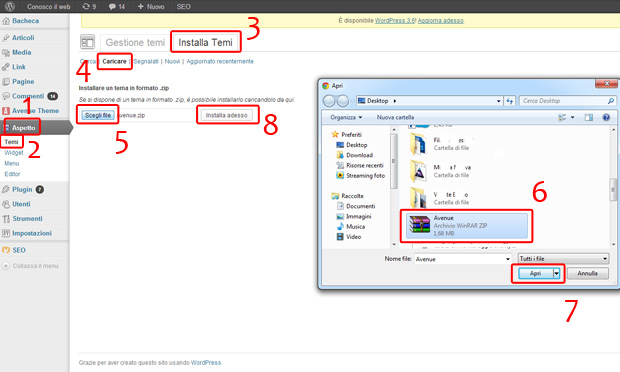Image resolution: width=620 pixels, height=372 pixels.
Task: Open the Conosco il web site menu
Action: coord(48,6)
